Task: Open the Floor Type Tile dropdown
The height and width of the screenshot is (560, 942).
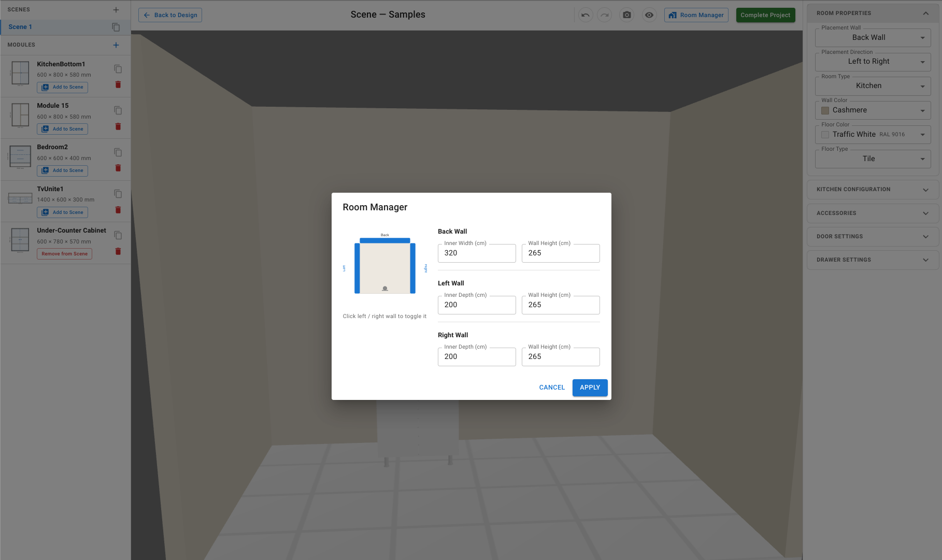Action: [873, 159]
